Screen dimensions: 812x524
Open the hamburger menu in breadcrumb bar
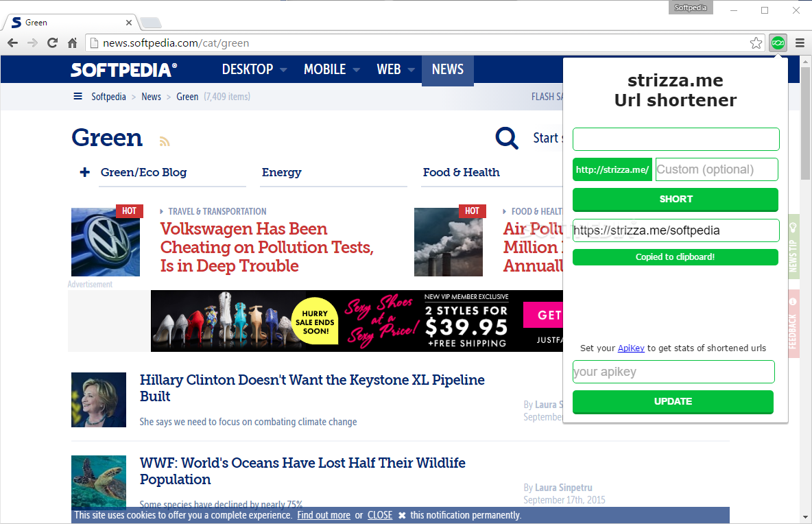click(x=77, y=96)
